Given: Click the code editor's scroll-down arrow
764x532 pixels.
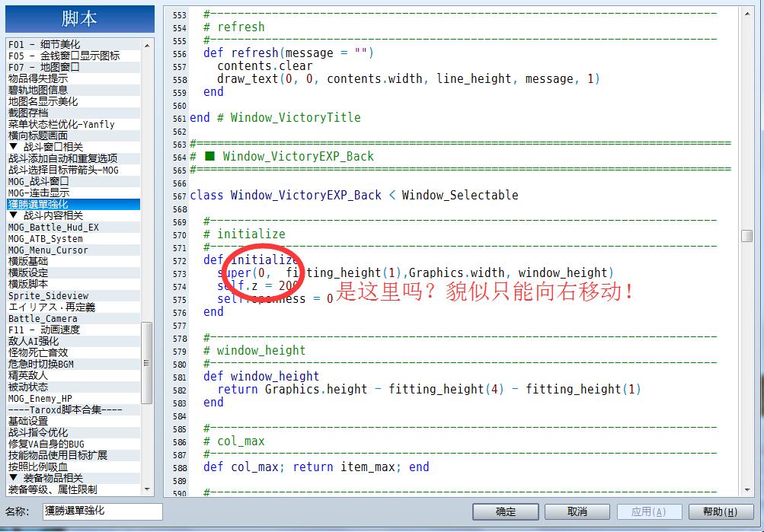Looking at the screenshot, I should [747, 489].
